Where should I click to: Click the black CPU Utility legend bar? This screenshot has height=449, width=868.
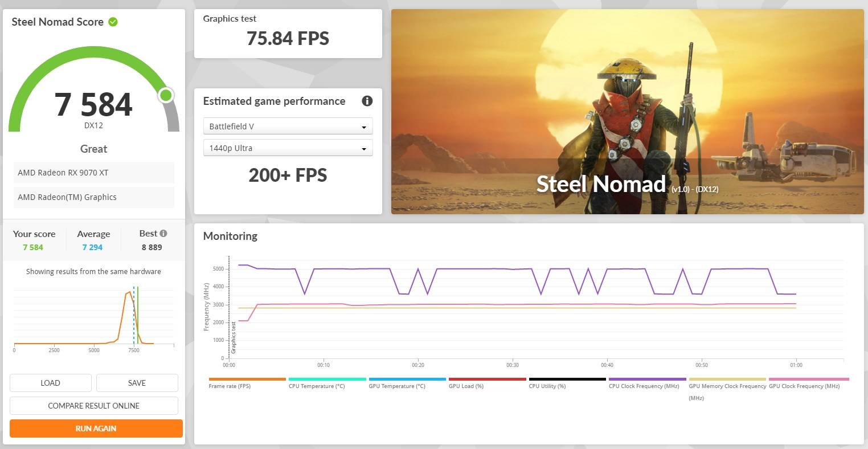point(567,379)
